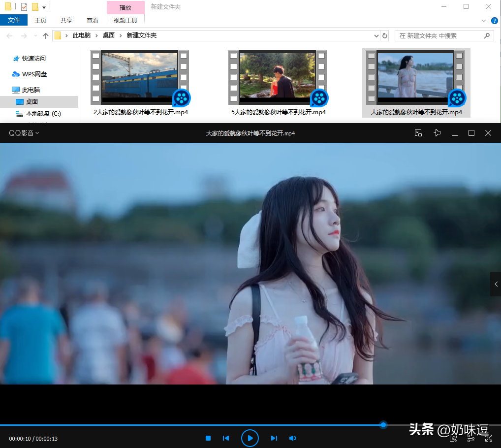Click the folder icon in the address bar
Screen dimensions: 501x448
tap(58, 35)
